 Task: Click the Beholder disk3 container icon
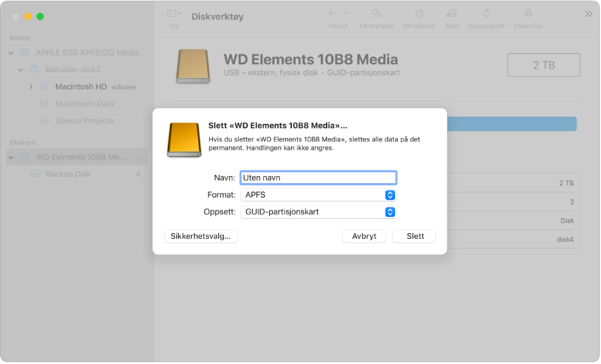(35, 69)
